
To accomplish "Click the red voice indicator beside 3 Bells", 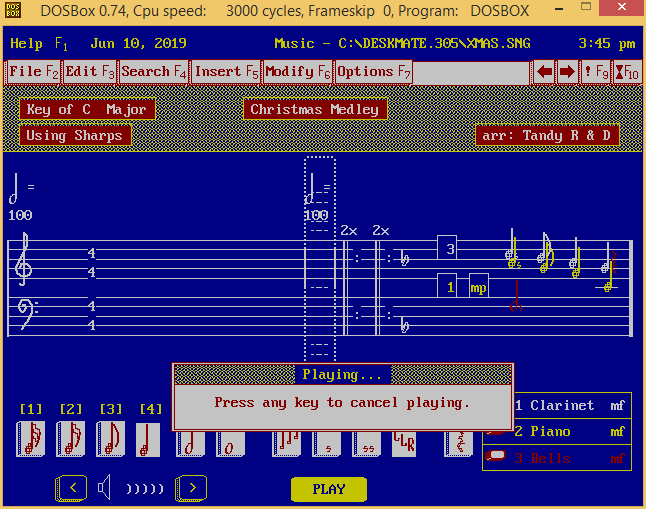I will [495, 456].
